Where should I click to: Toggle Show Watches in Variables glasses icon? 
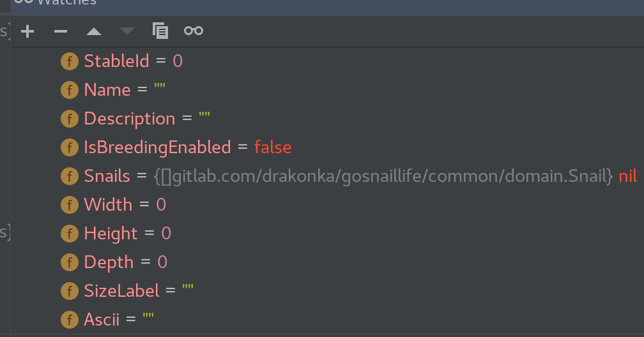pos(194,31)
